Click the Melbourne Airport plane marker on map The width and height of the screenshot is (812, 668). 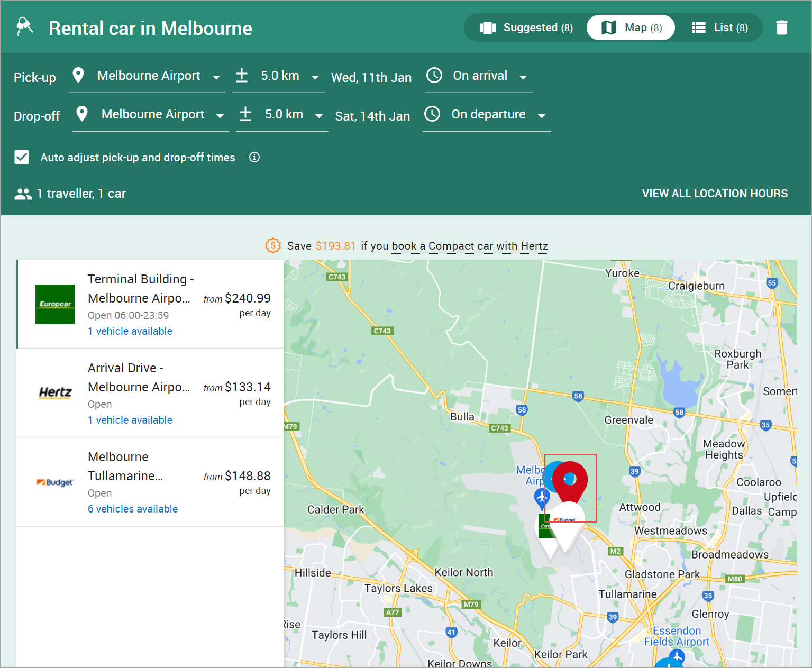[x=542, y=498]
